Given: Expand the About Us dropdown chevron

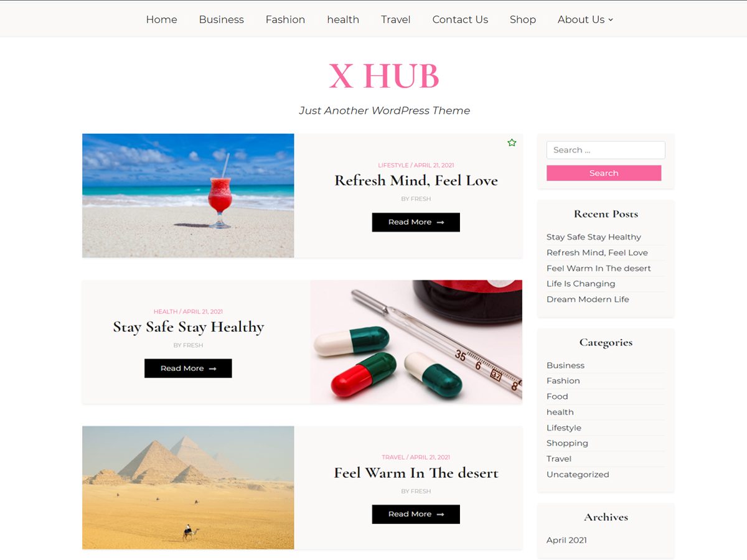Looking at the screenshot, I should point(611,20).
